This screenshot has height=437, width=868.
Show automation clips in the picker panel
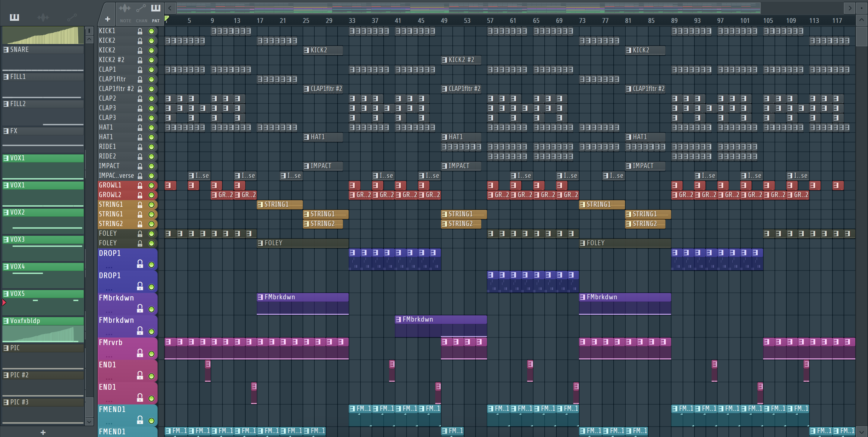coord(72,17)
